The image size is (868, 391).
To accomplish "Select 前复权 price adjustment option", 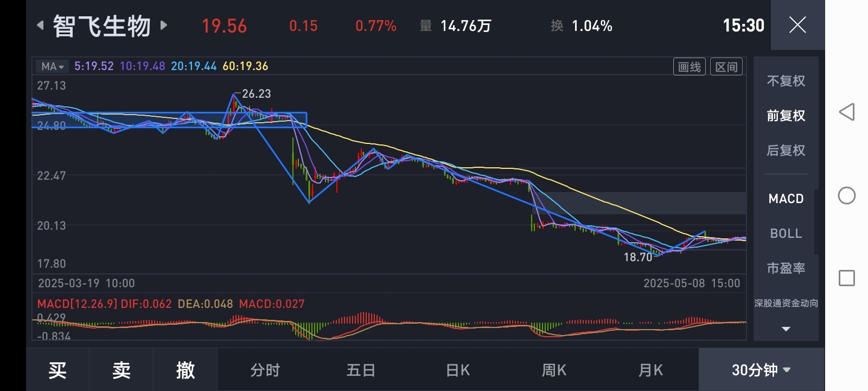I will [786, 116].
